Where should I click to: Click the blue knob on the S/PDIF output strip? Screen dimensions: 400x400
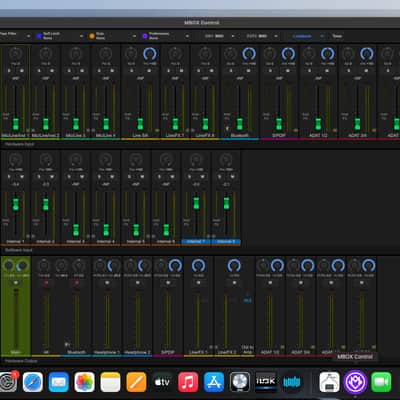tap(175, 266)
